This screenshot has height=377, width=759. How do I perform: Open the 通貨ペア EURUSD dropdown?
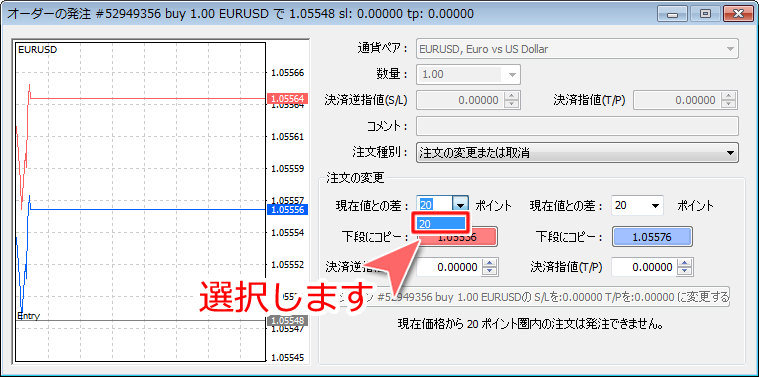pos(577,49)
